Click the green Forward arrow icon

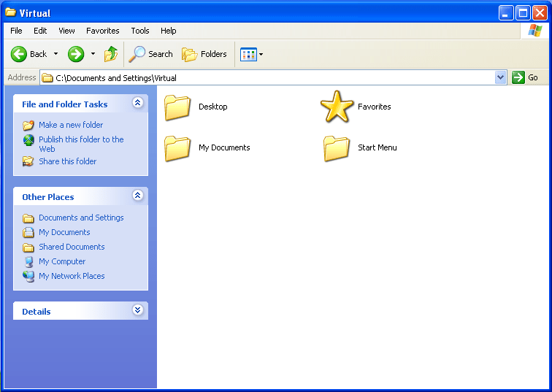tap(76, 54)
